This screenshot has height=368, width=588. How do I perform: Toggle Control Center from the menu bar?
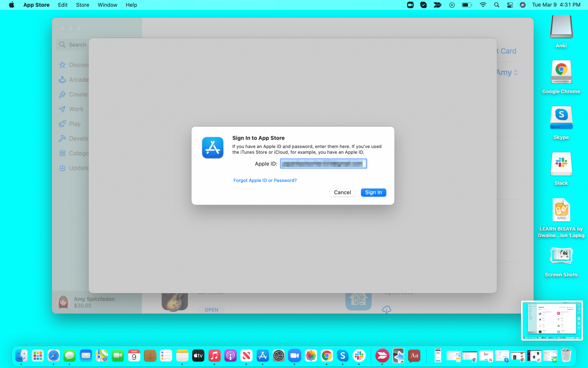(510, 5)
